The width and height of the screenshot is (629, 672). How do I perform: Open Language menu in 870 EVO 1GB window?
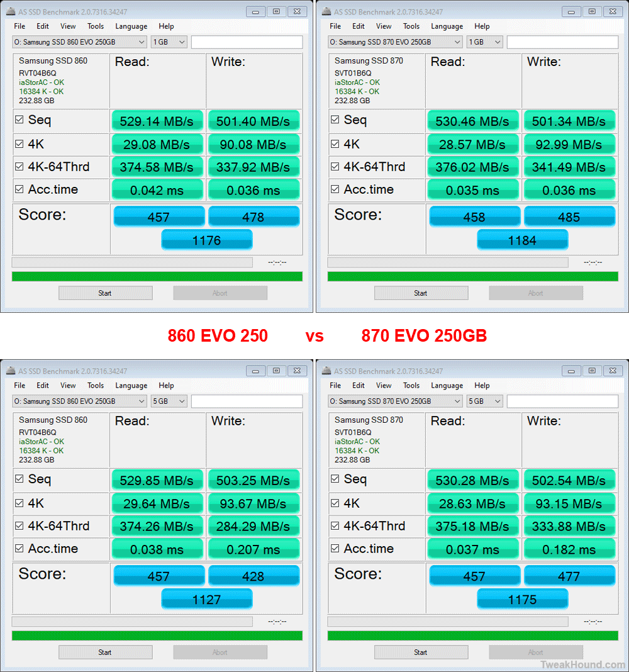pyautogui.click(x=447, y=26)
